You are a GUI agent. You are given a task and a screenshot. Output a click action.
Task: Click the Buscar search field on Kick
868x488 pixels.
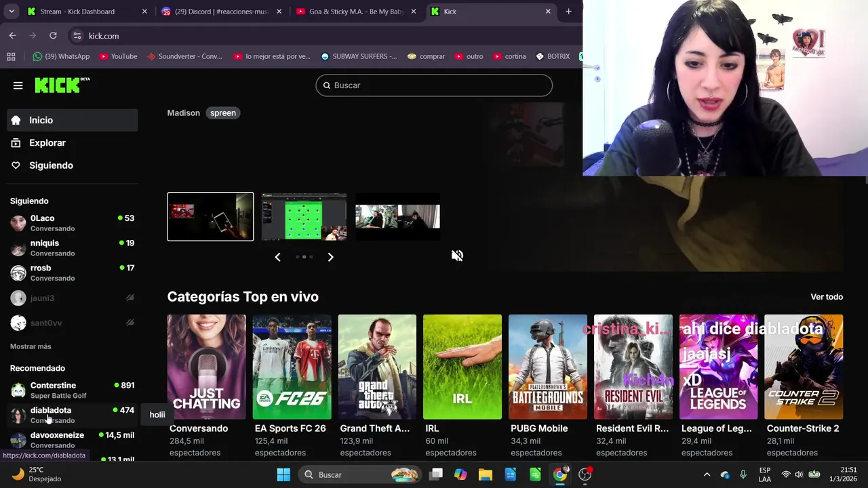click(x=434, y=85)
